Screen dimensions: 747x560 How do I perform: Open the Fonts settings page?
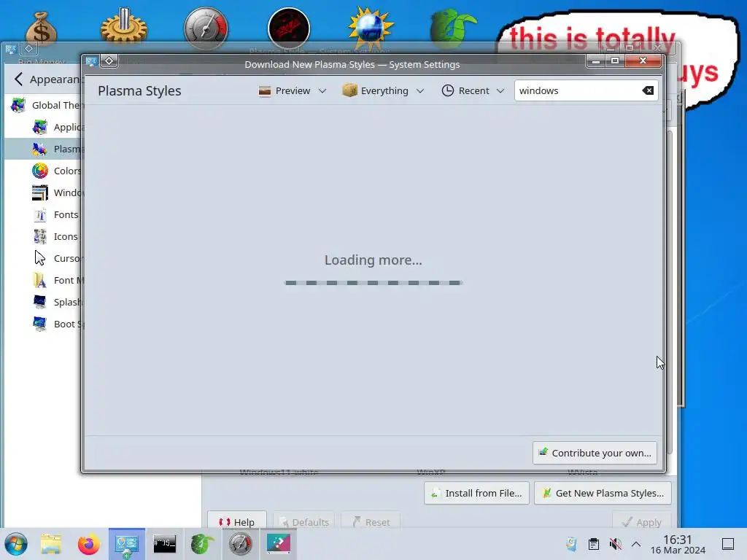[x=44, y=215]
